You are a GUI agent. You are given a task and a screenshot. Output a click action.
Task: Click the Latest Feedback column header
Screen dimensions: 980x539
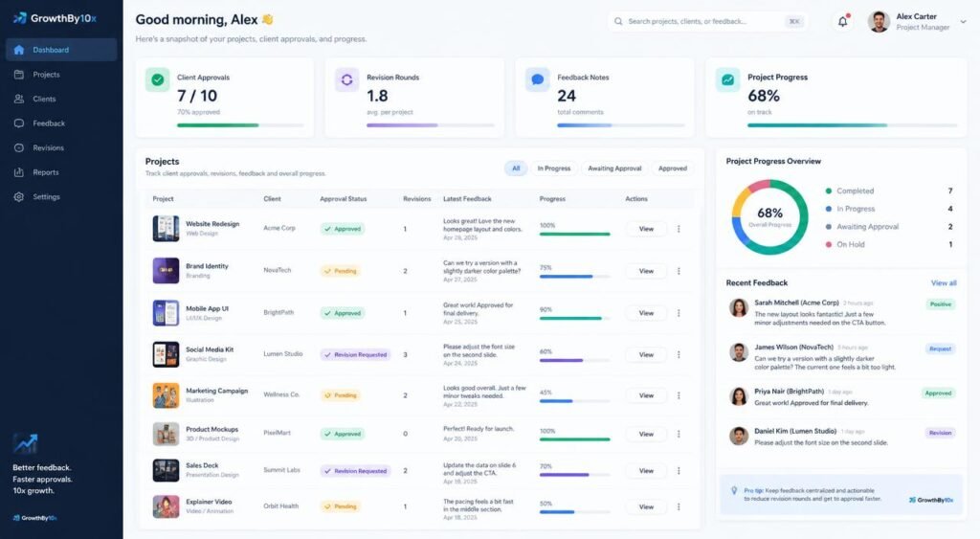coord(467,199)
